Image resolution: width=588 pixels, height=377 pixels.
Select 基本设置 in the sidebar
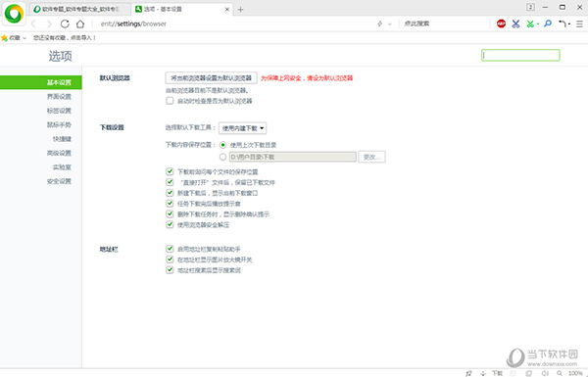click(41, 82)
